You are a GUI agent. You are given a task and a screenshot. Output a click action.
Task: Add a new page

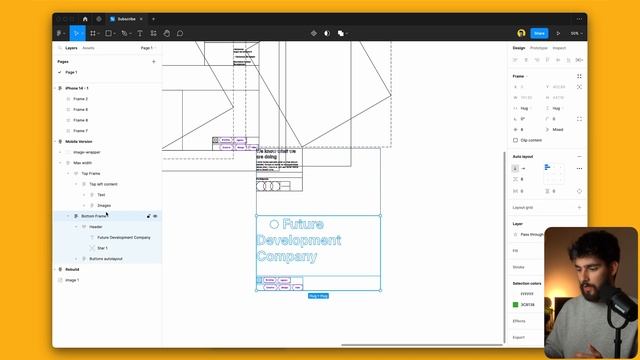[153, 62]
